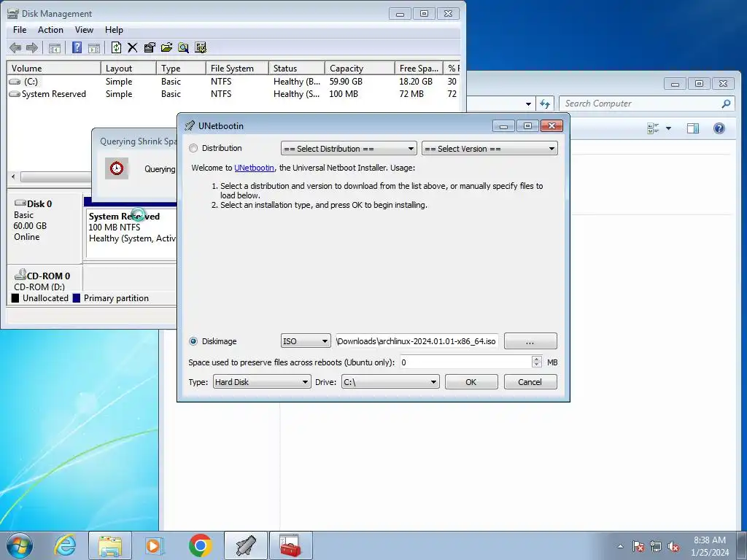Screen dimensions: 747x560
Task: Click the magnifier Explore toolbar icon
Action: [x=183, y=47]
